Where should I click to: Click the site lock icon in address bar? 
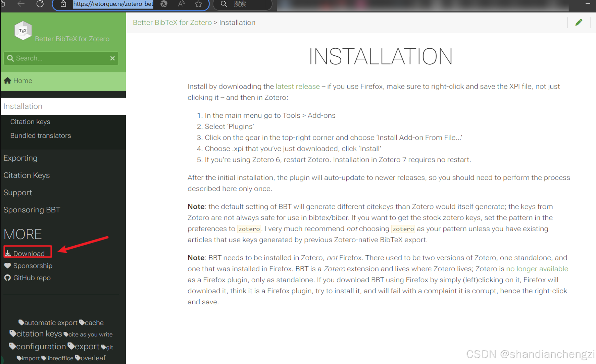pyautogui.click(x=63, y=4)
